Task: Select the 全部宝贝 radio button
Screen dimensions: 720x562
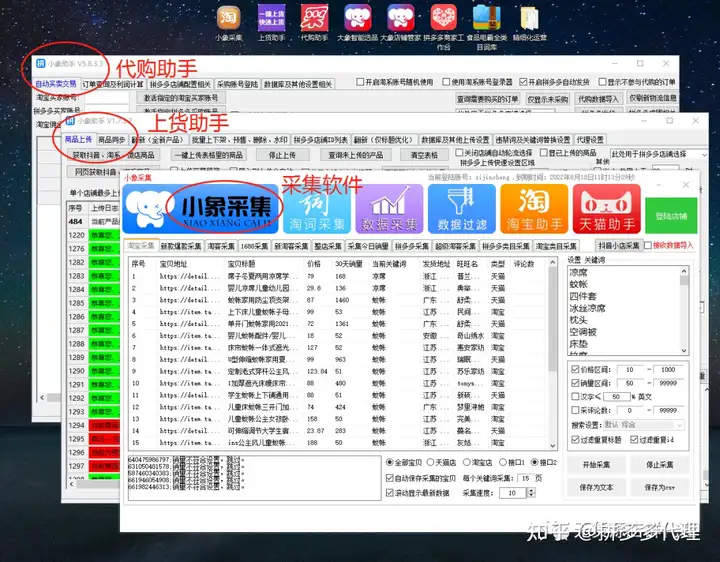Action: tap(390, 462)
